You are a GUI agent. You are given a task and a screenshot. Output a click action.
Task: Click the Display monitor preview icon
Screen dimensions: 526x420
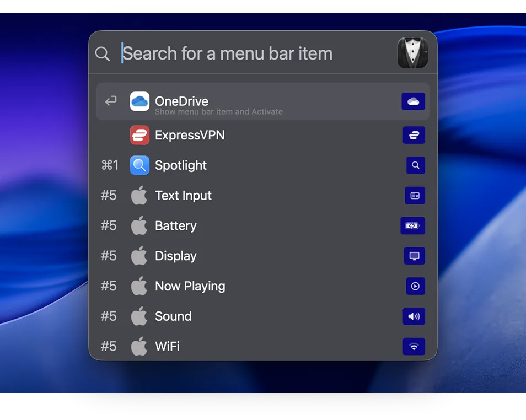click(415, 256)
